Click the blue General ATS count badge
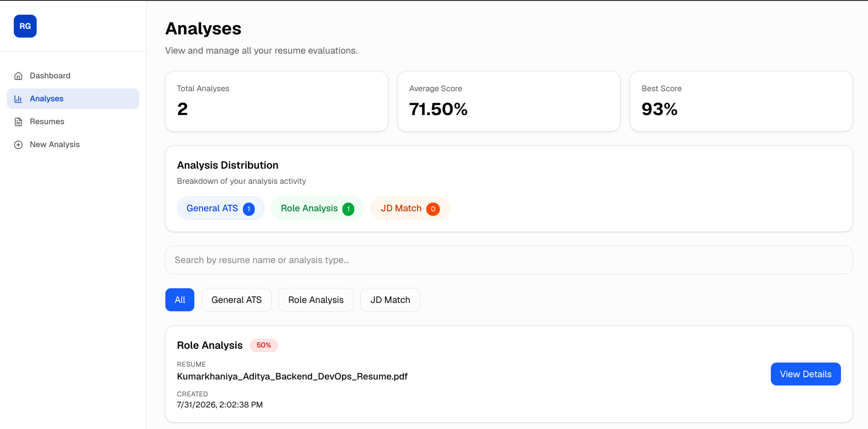The image size is (868, 429). pos(249,209)
